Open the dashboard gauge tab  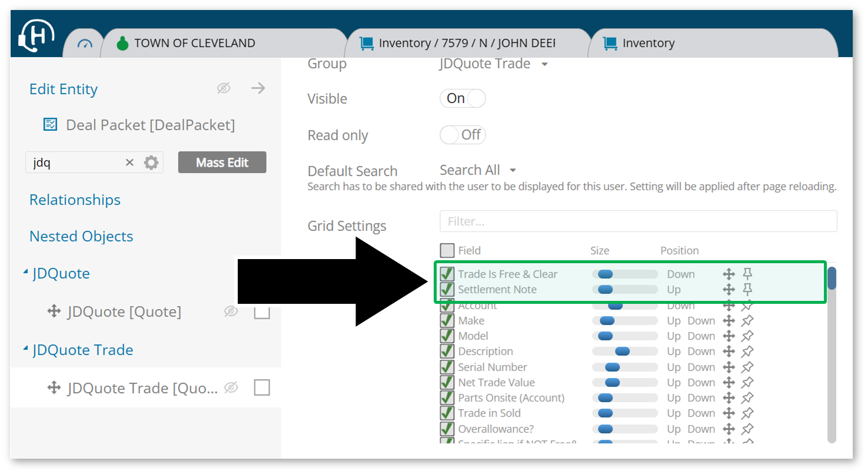(x=85, y=44)
